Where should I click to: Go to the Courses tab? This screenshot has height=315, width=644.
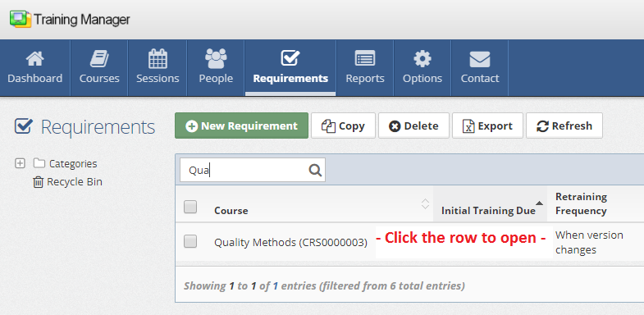pos(99,68)
